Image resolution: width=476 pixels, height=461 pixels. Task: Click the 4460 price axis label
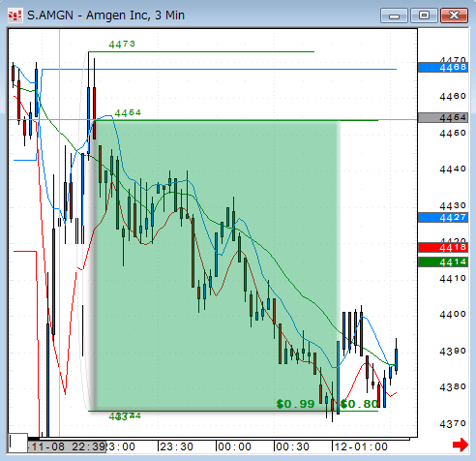[453, 96]
